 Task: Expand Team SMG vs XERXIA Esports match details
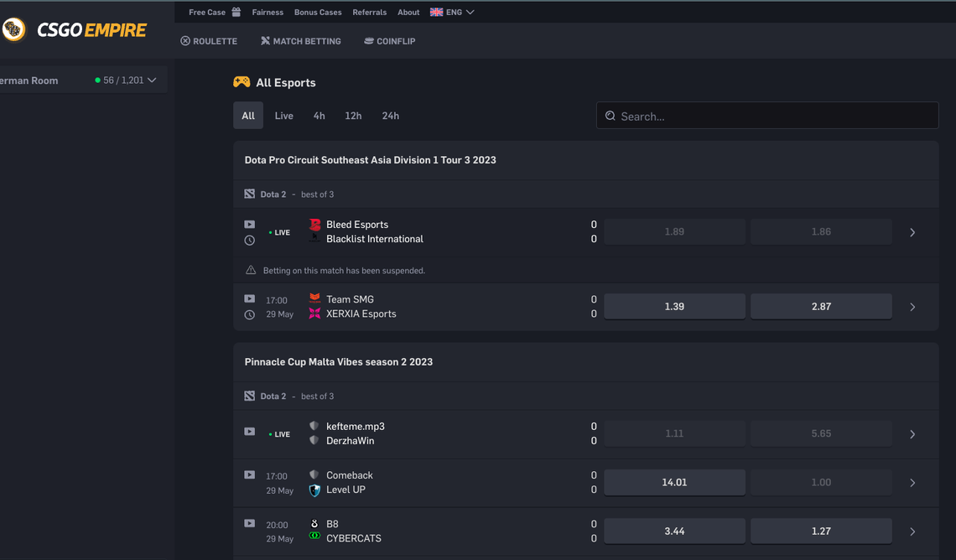912,307
